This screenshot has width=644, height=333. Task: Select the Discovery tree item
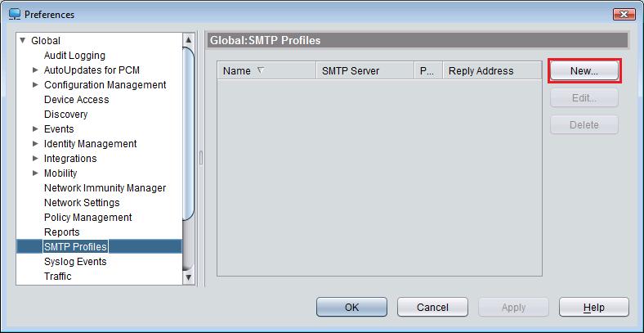(x=65, y=115)
